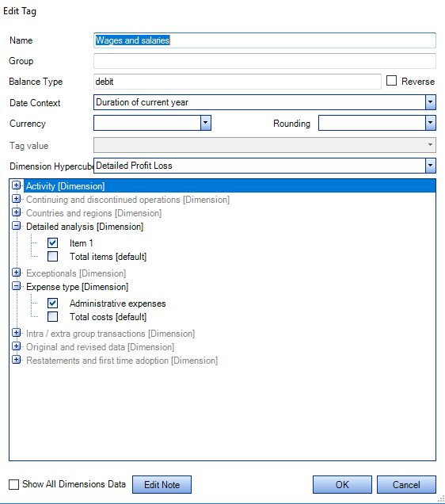Select Original and revised data [Dimension] label

[101, 347]
